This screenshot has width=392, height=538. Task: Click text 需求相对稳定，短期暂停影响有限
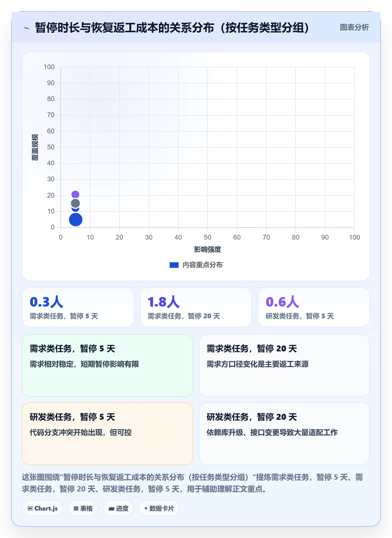[x=84, y=364]
